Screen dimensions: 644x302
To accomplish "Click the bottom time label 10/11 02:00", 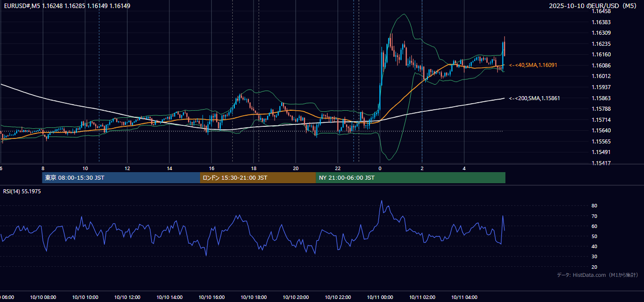I will pos(422,297).
